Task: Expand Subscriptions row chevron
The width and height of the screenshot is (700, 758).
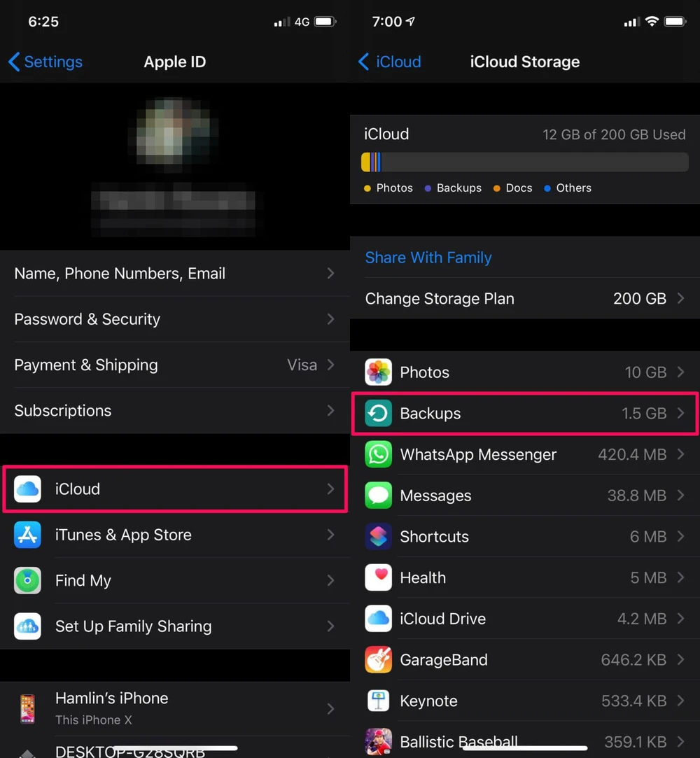Action: point(330,411)
